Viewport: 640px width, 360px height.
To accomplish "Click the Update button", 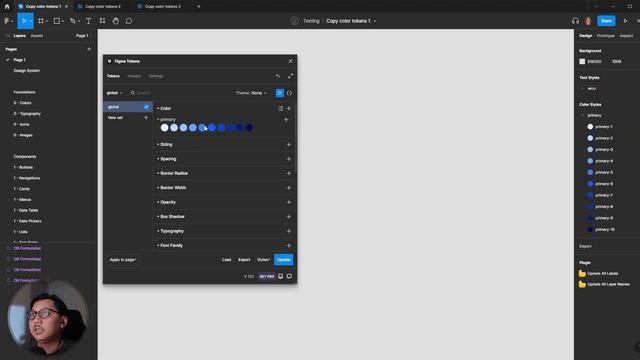I will pos(284,260).
